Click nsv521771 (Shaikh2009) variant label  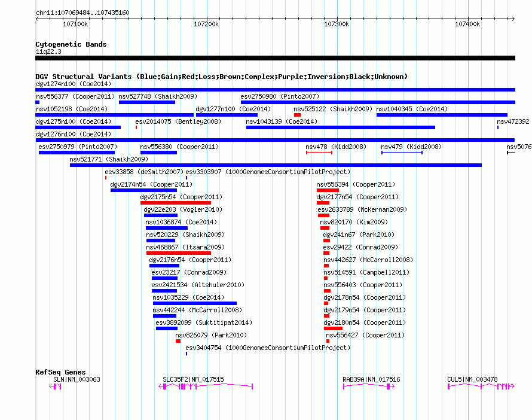tap(109, 159)
